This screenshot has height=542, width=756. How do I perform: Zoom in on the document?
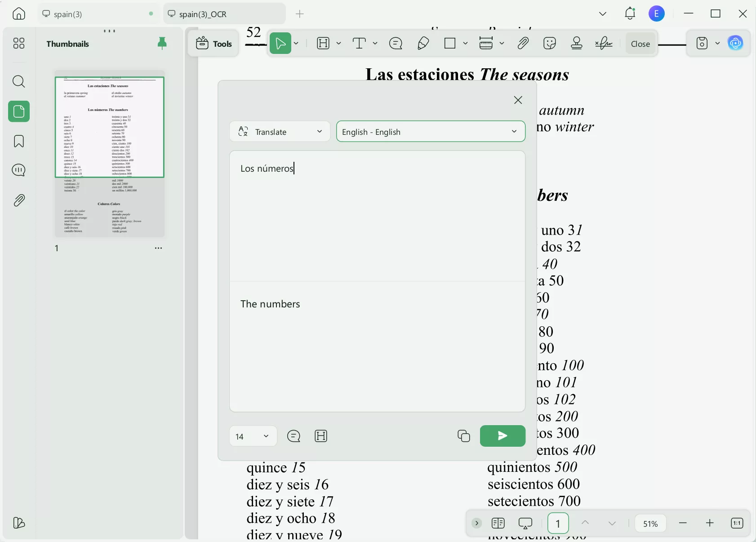click(710, 523)
